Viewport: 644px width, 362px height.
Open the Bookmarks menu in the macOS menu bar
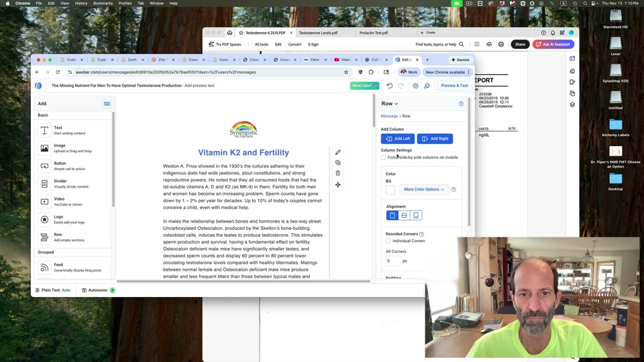[x=103, y=3]
